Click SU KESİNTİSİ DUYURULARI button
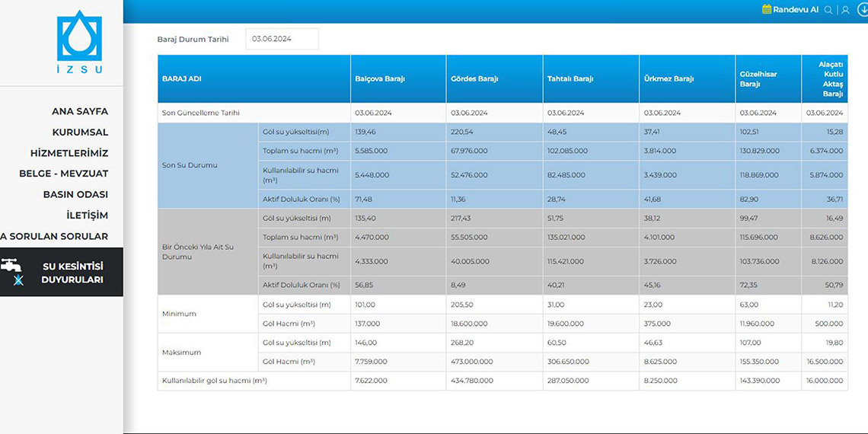Screen dimensions: 868x434 pyautogui.click(x=72, y=273)
